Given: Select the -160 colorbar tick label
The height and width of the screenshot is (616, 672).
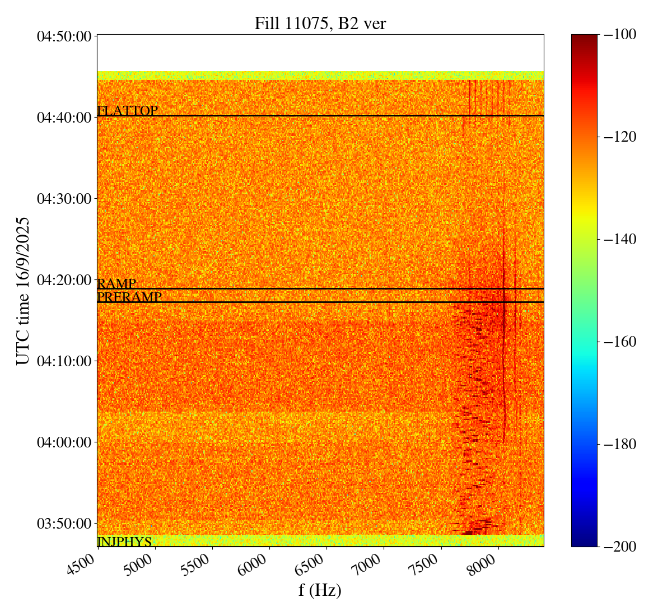Looking at the screenshot, I should 618,342.
